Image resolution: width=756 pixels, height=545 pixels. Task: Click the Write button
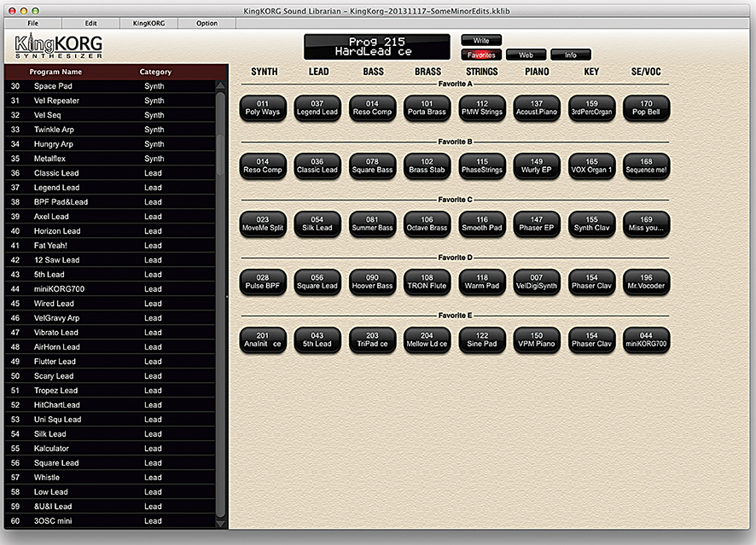[x=481, y=40]
